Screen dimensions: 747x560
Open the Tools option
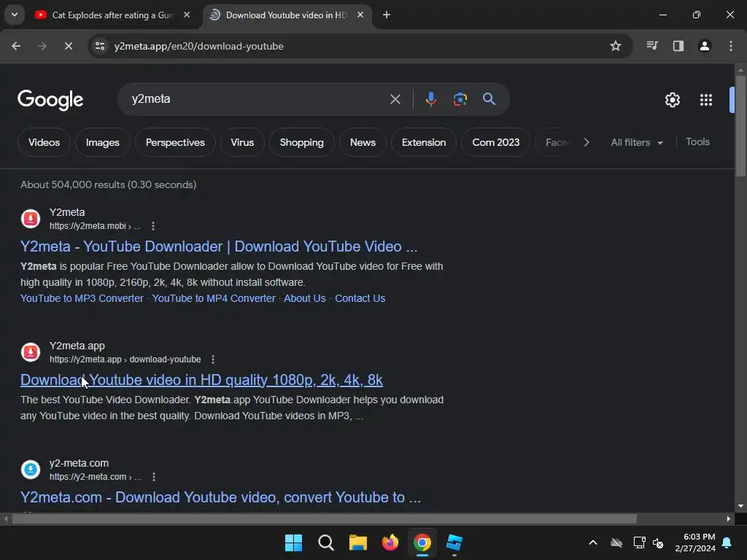coord(697,142)
